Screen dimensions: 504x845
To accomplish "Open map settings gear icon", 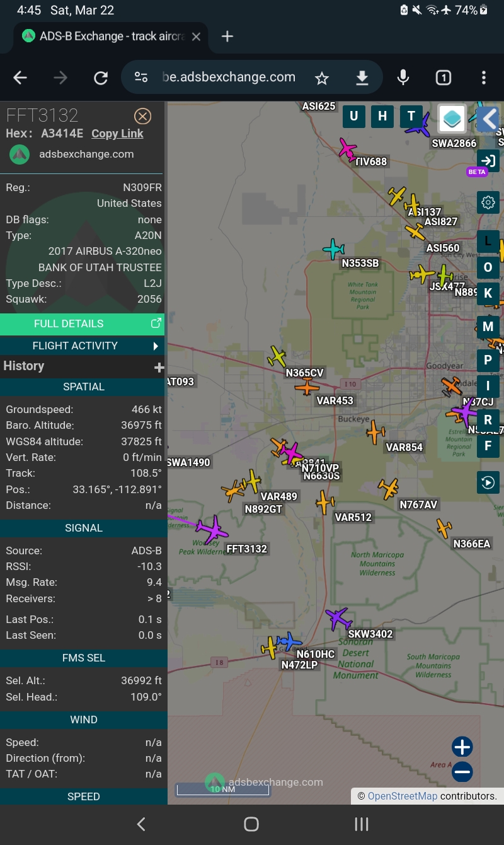I will (488, 202).
